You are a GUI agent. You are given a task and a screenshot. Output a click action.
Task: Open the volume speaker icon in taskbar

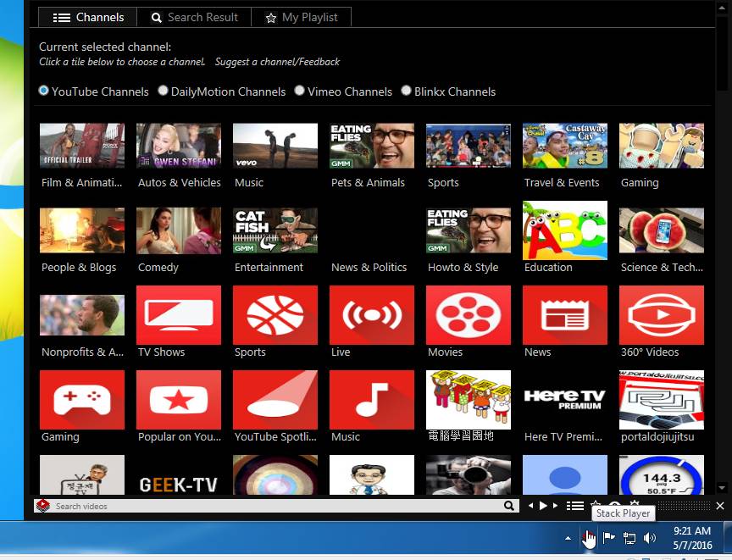pyautogui.click(x=650, y=538)
